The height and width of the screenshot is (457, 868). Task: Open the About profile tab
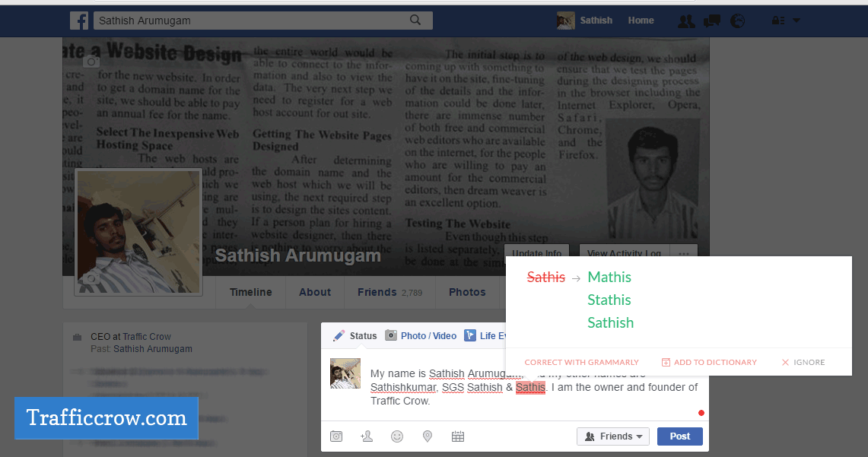coord(315,292)
